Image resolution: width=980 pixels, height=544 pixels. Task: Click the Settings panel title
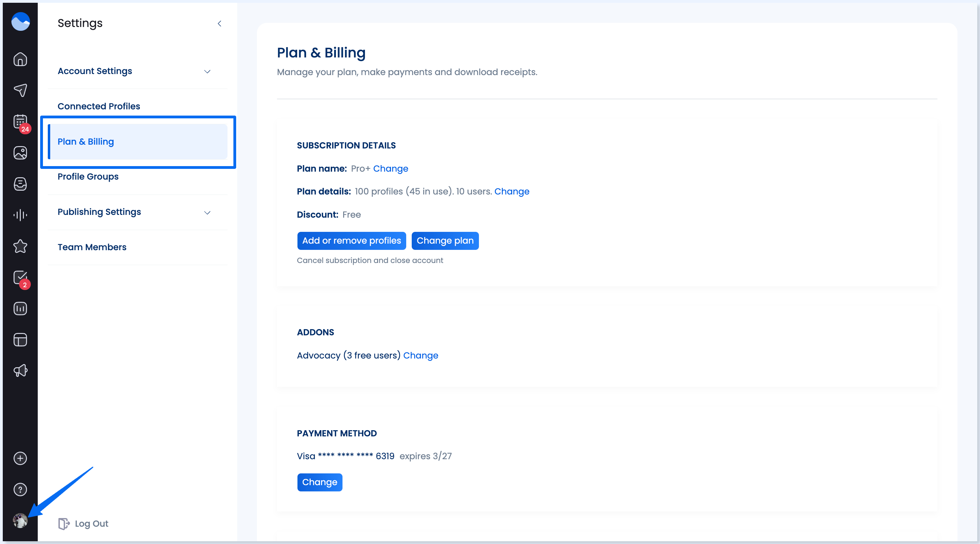[x=80, y=23]
